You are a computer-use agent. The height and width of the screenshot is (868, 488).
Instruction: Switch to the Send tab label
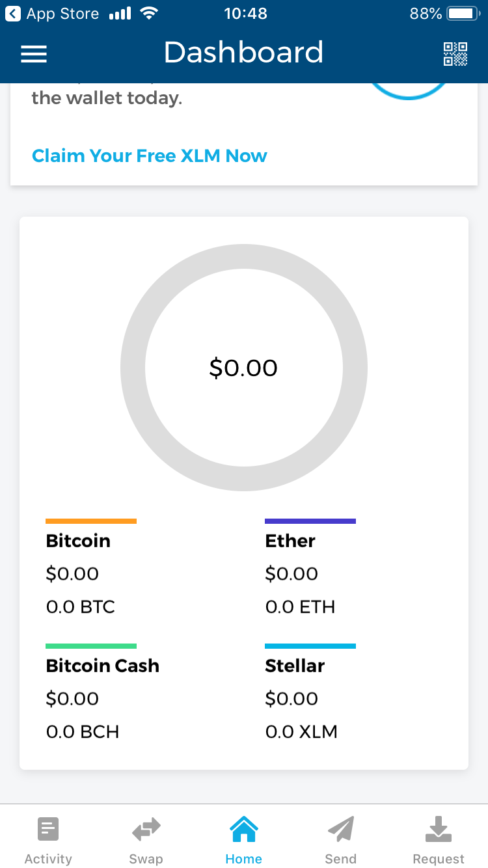[341, 859]
